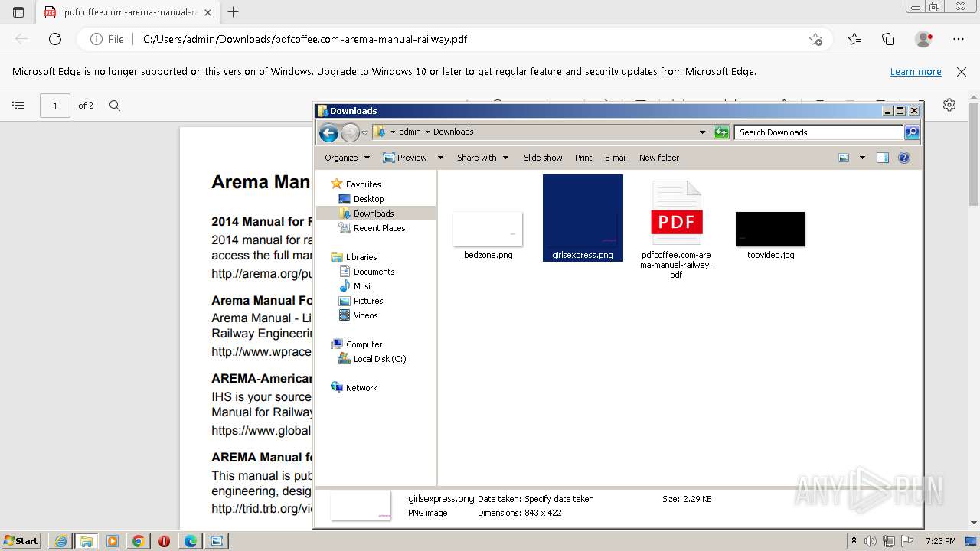Image resolution: width=980 pixels, height=551 pixels.
Task: Open the Start menu
Action: point(21,541)
